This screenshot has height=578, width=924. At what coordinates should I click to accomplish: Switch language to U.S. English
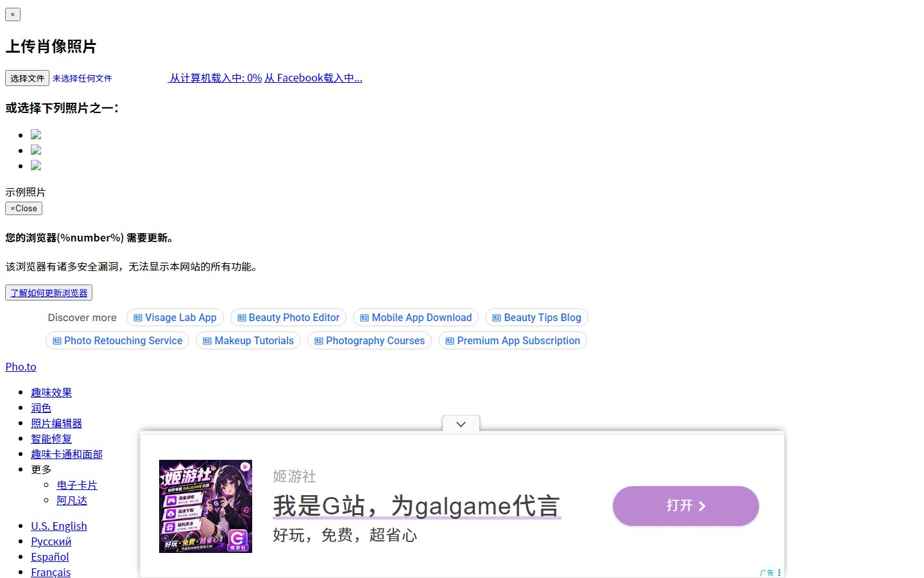tap(59, 526)
